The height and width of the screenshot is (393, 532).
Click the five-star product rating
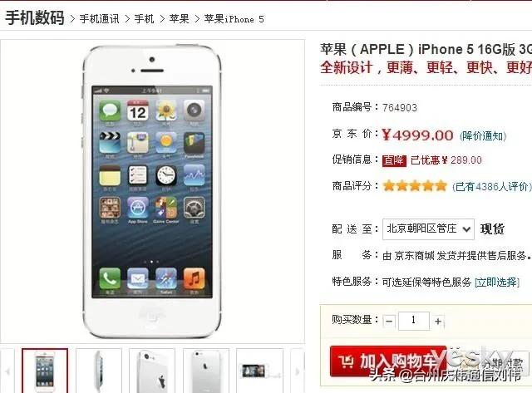coord(415,186)
